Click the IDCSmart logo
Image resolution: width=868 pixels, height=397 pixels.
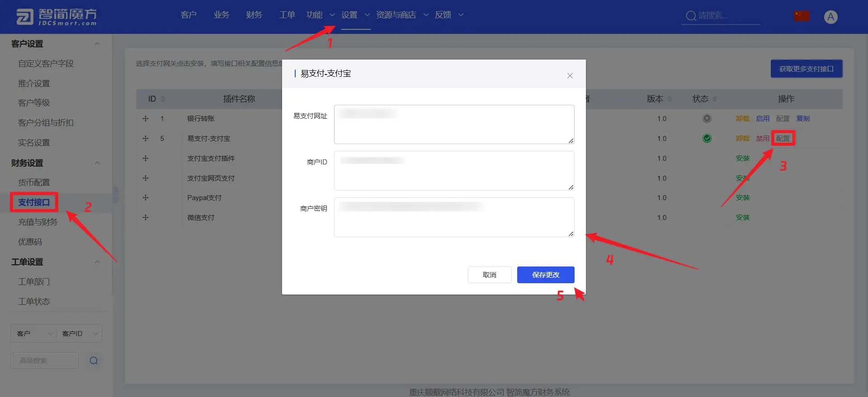click(57, 17)
